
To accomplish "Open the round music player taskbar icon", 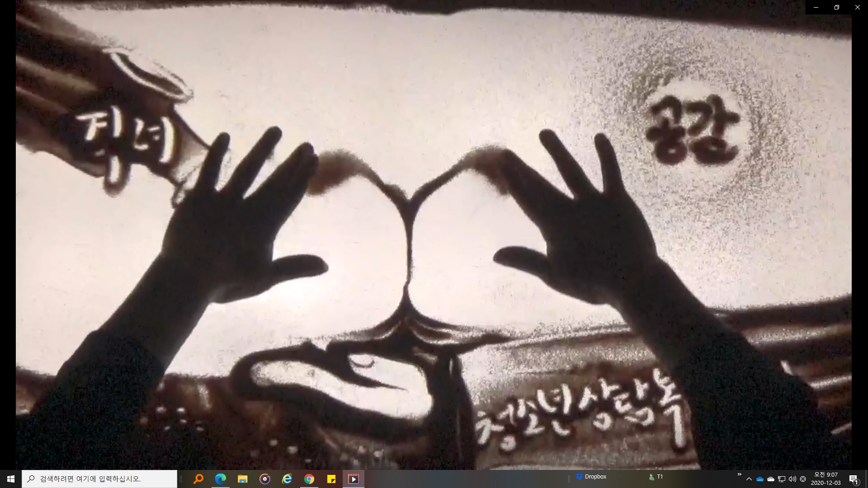I will (x=265, y=479).
